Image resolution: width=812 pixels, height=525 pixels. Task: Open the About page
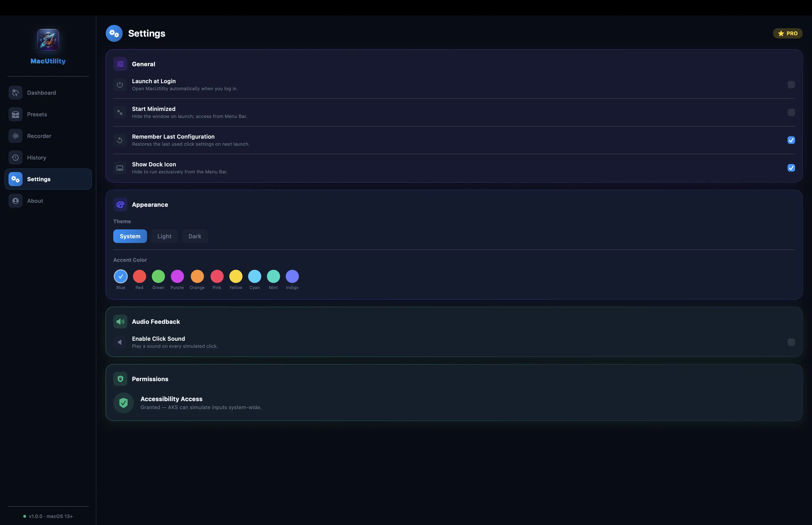[x=48, y=201]
